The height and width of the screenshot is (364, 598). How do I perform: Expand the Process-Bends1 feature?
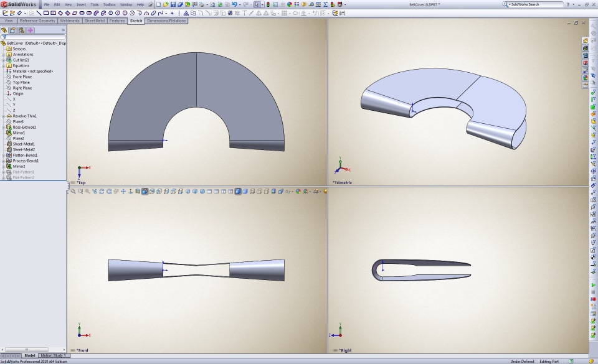pos(4,161)
